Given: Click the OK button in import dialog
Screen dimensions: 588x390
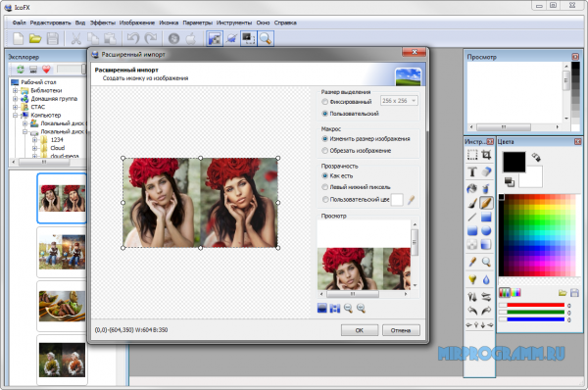Looking at the screenshot, I should (360, 330).
